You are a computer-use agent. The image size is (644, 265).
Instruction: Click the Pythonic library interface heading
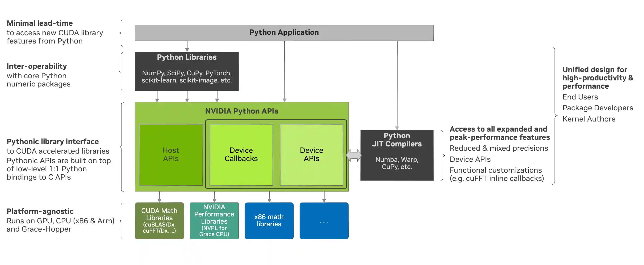(x=53, y=141)
